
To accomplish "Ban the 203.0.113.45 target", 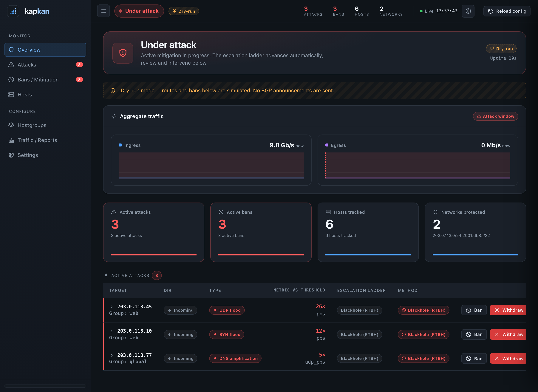I will click(x=474, y=310).
